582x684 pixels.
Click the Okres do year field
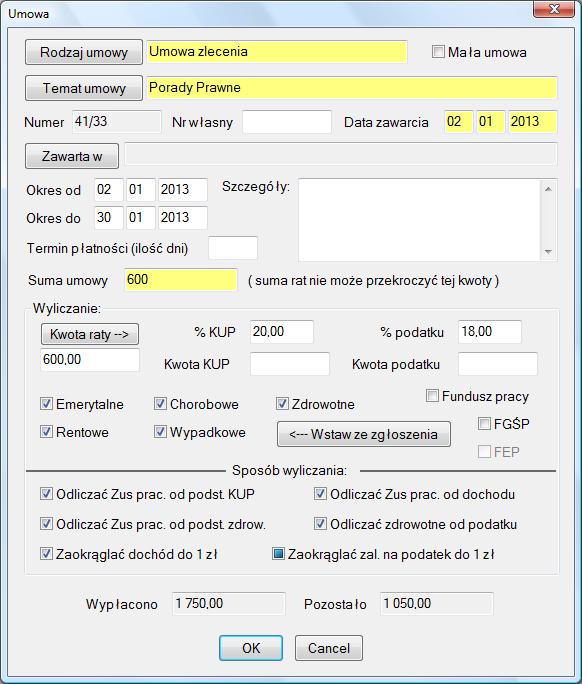183,218
